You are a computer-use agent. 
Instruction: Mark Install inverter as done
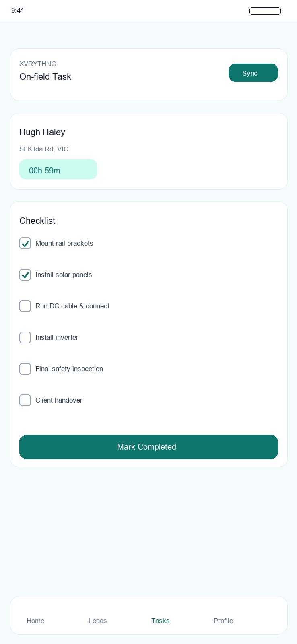tap(25, 337)
